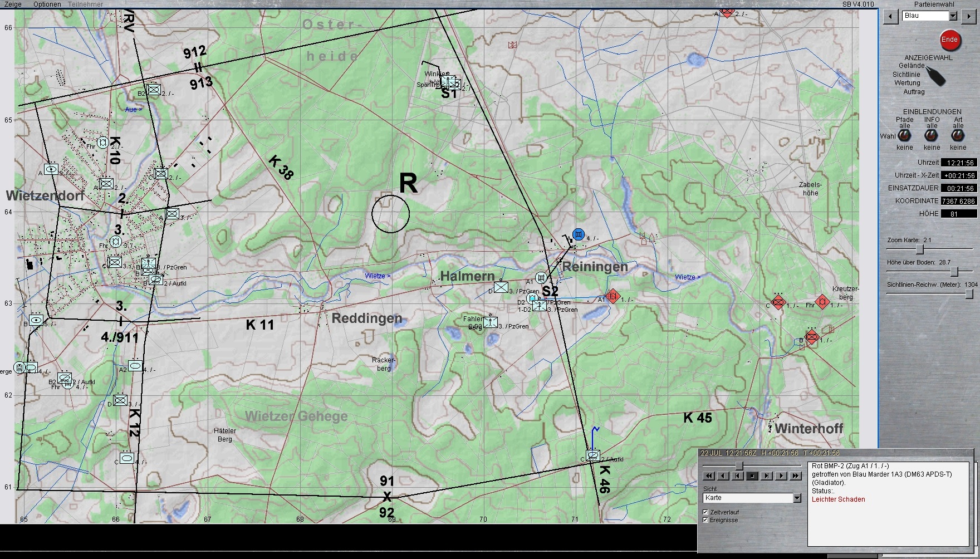The width and height of the screenshot is (980, 559).
Task: Click the Zoom Karte slider handle
Action: (x=920, y=249)
